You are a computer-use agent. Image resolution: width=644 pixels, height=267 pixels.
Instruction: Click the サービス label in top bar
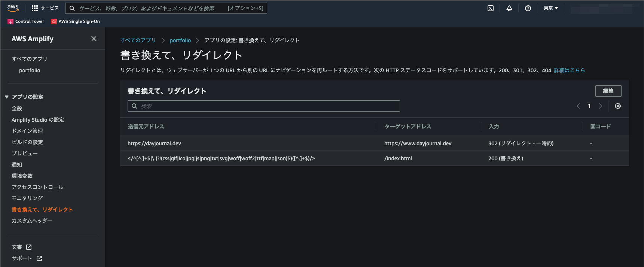50,8
